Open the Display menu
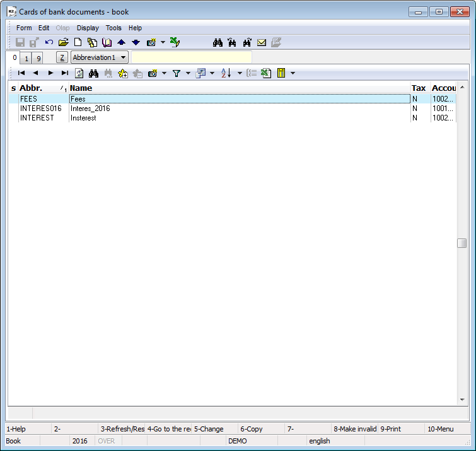476x451 pixels. [x=88, y=28]
